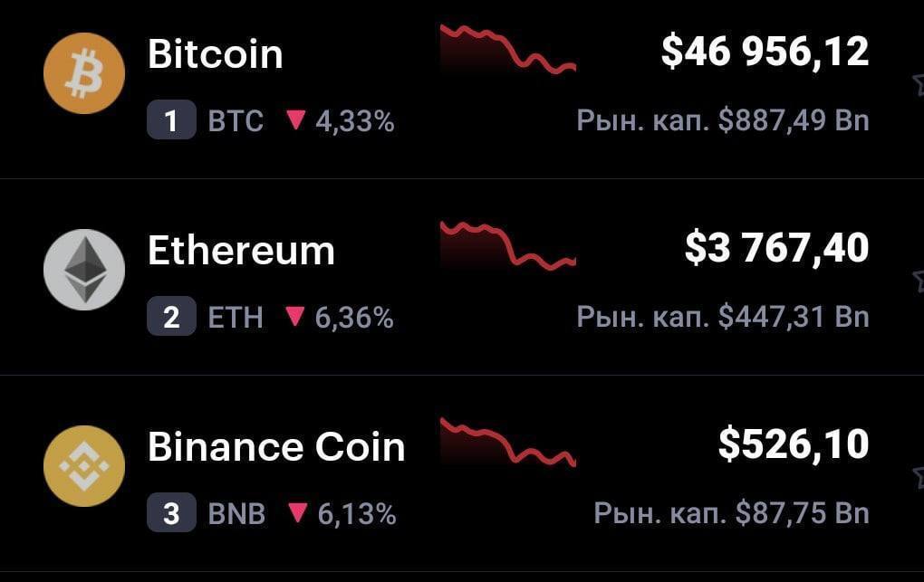Click the red down arrow next to 4,33%
The width and height of the screenshot is (924, 582).
(x=295, y=120)
